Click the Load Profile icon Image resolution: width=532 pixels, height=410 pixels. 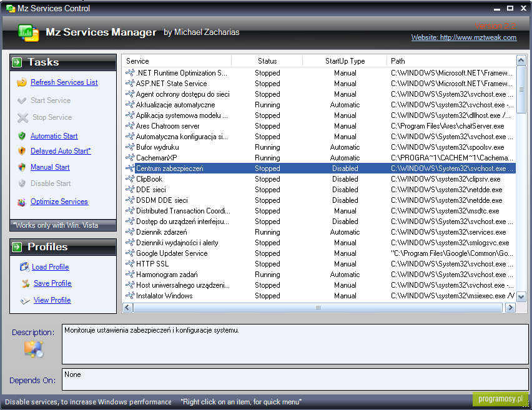[24, 267]
